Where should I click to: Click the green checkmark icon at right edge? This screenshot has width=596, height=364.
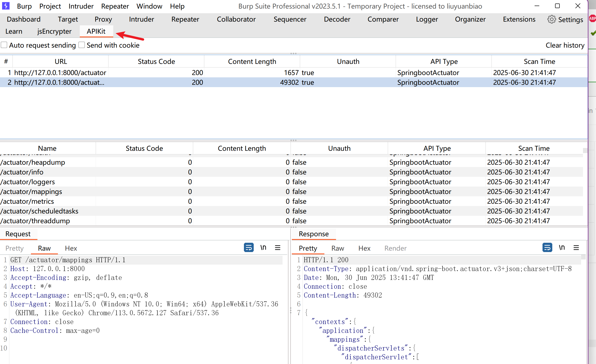(593, 33)
